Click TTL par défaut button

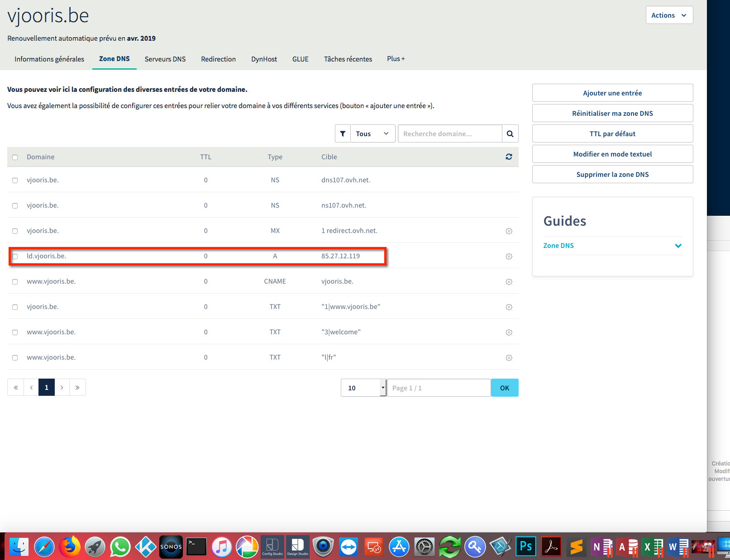(612, 133)
